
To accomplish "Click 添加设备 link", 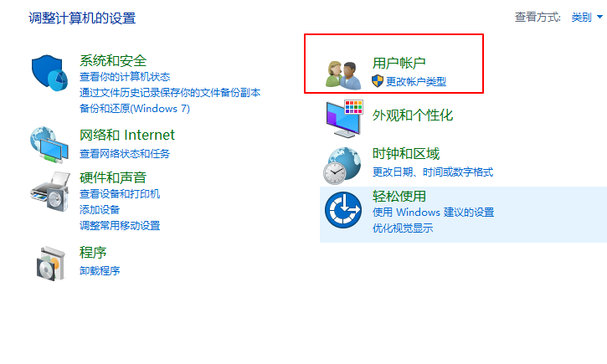I will pos(100,210).
